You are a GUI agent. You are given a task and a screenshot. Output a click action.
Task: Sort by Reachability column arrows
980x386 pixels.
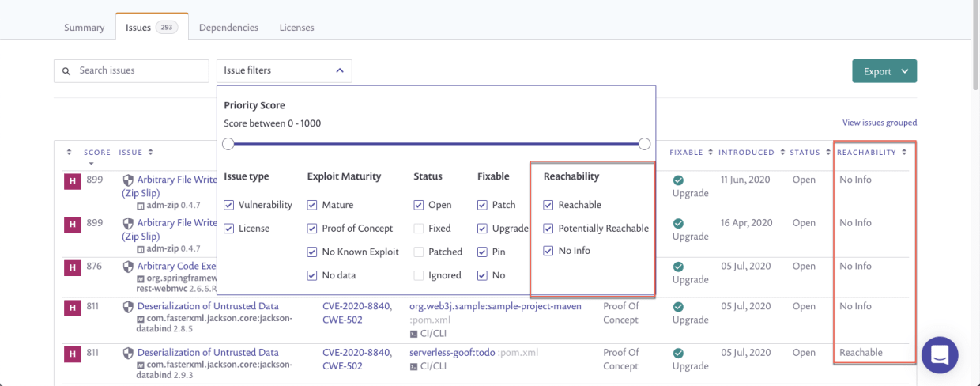(904, 152)
